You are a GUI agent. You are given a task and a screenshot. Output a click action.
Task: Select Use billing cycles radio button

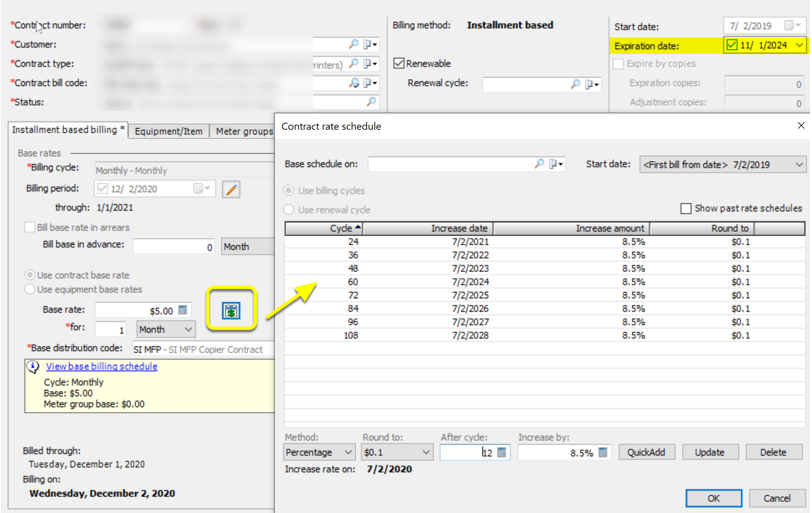[x=289, y=190]
